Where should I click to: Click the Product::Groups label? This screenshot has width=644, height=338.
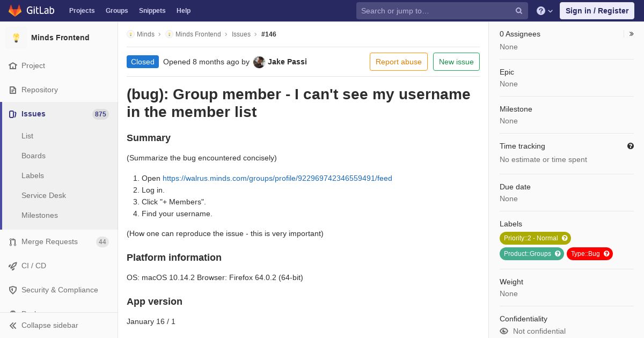pos(532,254)
